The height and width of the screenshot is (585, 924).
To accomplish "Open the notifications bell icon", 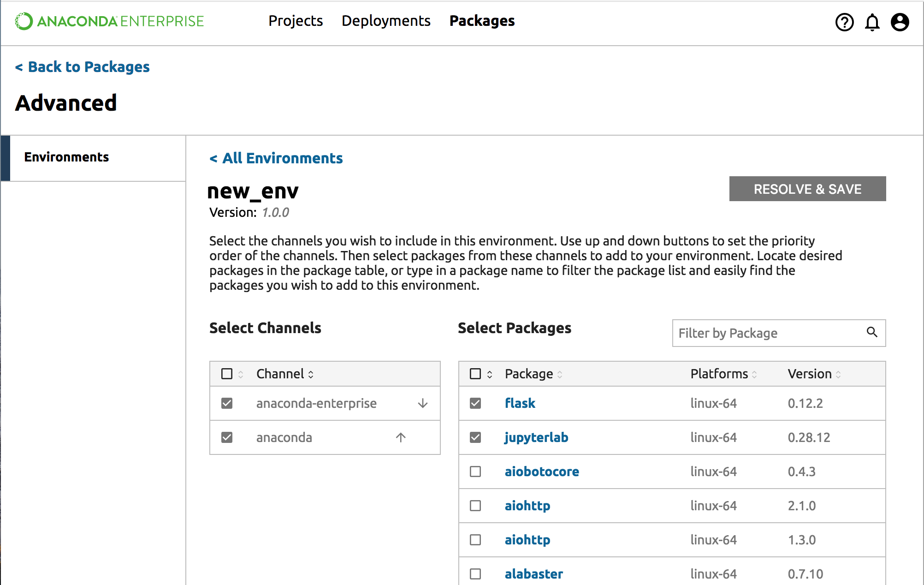I will click(872, 22).
